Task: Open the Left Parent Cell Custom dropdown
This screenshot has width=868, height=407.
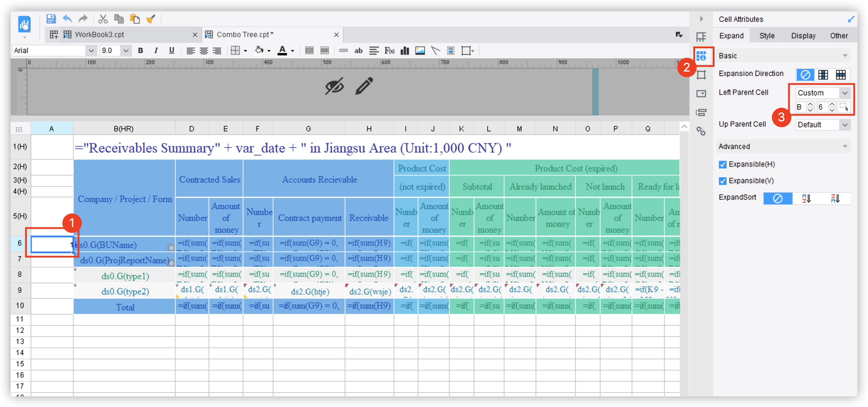Action: click(x=823, y=93)
